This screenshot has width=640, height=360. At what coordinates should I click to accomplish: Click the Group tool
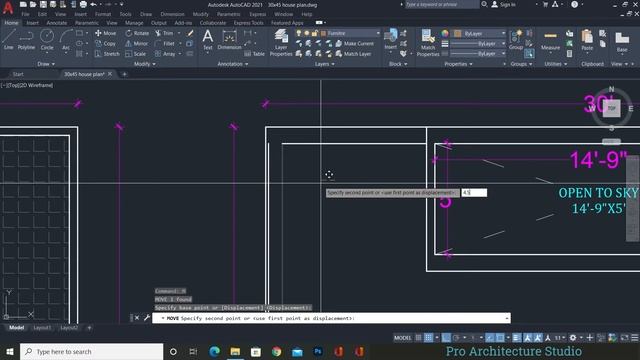pyautogui.click(x=516, y=40)
